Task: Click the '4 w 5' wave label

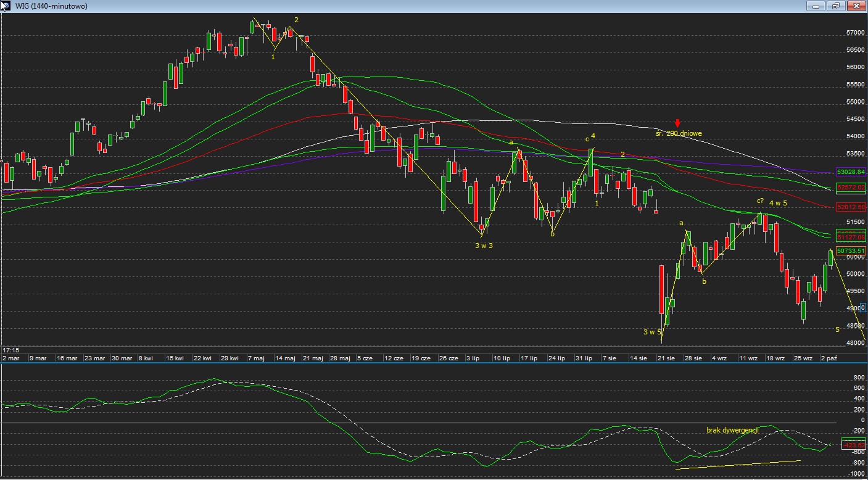Action: (778, 203)
